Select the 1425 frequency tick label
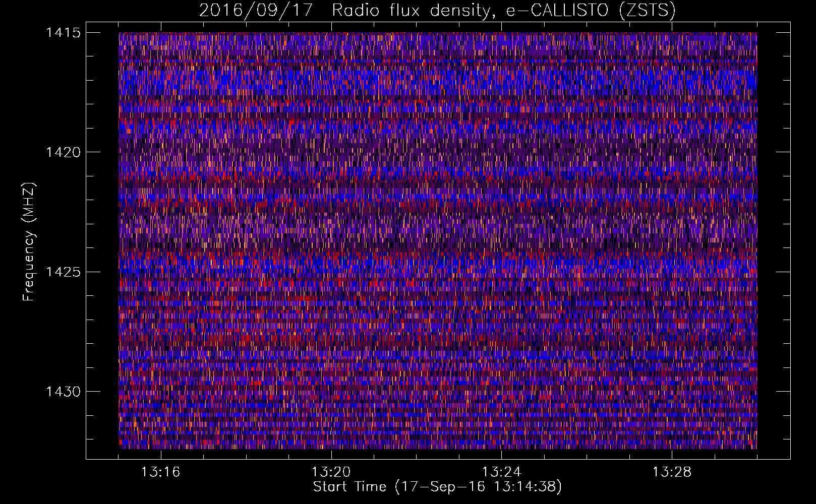The image size is (816, 504). point(64,272)
